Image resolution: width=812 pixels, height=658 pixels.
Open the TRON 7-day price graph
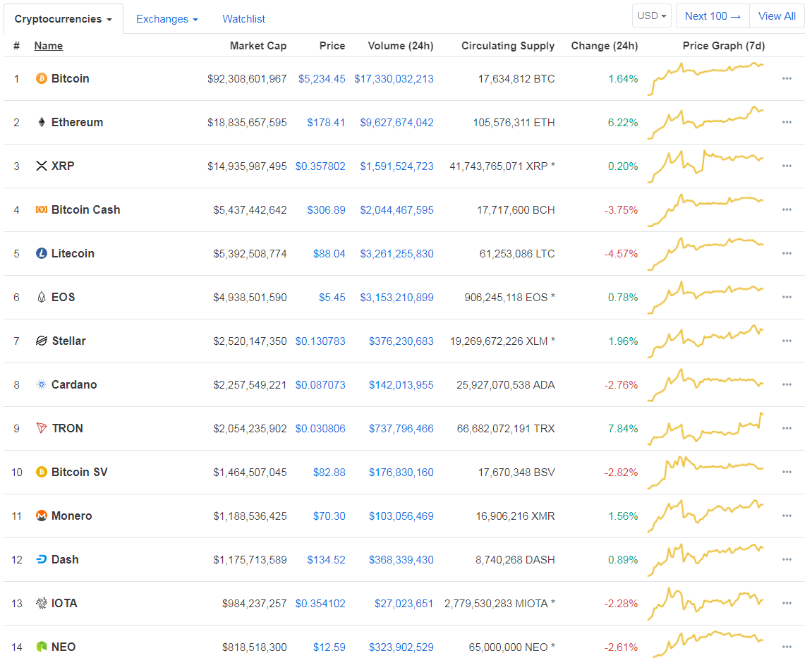(x=706, y=429)
